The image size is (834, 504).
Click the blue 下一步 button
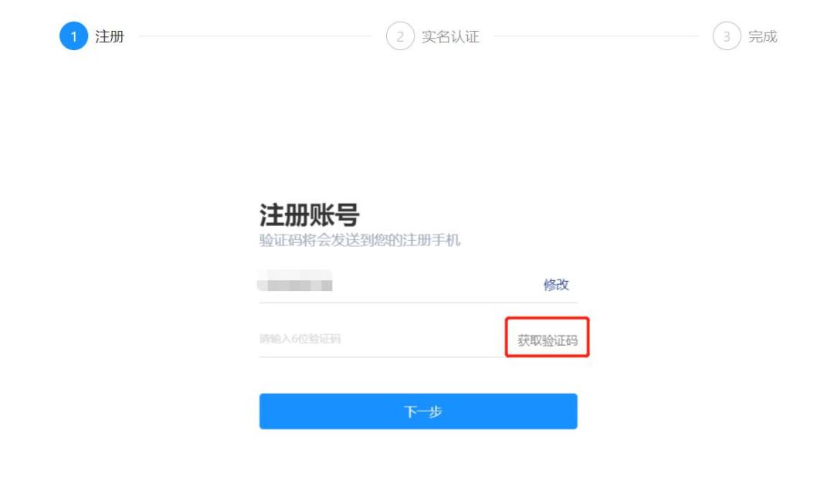pos(418,411)
